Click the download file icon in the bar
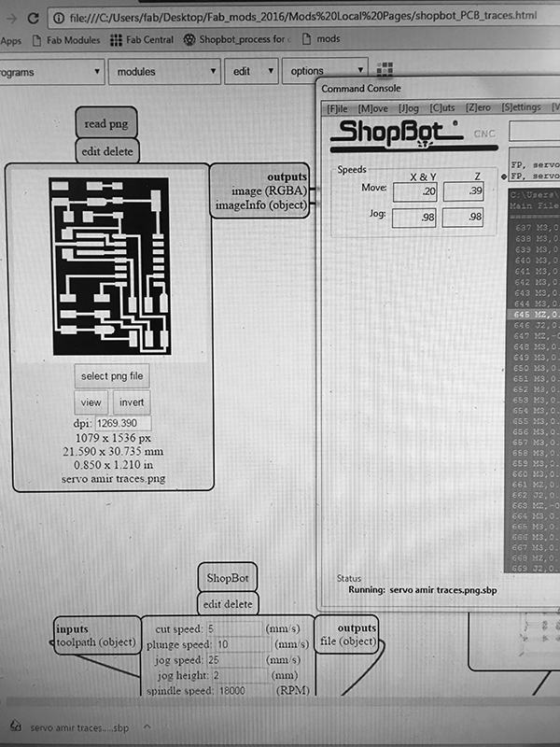The width and height of the screenshot is (560, 747). tap(16, 726)
